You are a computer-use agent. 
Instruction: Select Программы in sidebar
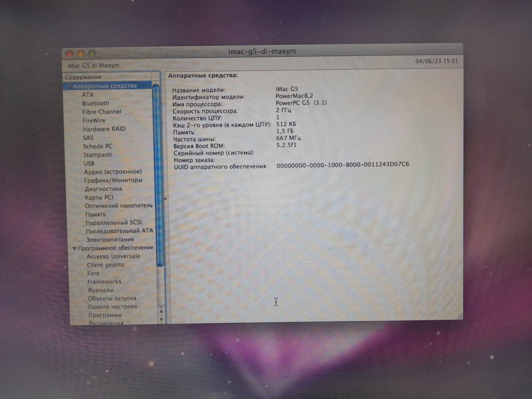pyautogui.click(x=105, y=315)
